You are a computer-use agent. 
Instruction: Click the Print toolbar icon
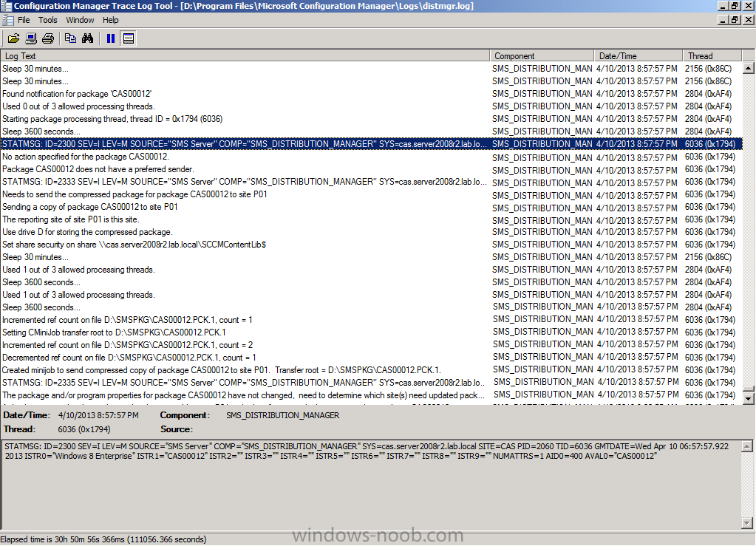(x=48, y=38)
